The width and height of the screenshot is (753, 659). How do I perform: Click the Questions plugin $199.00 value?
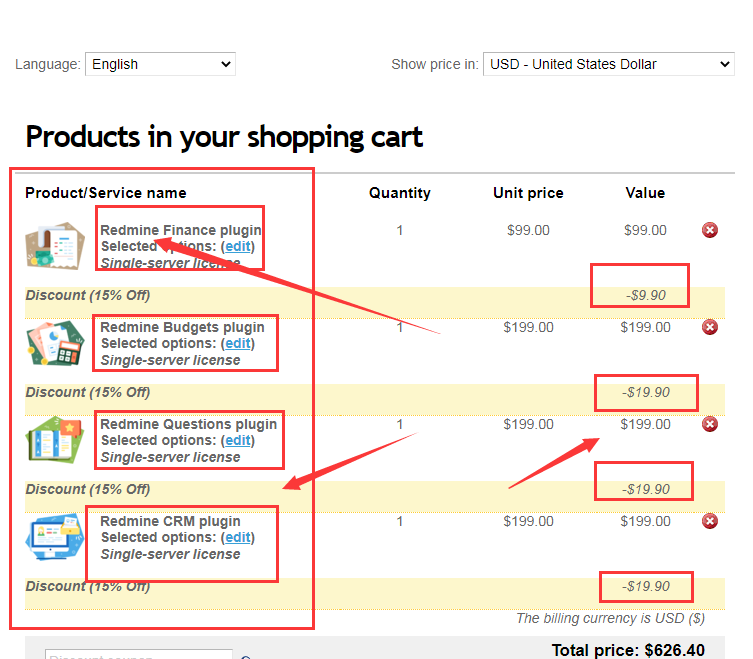[645, 424]
